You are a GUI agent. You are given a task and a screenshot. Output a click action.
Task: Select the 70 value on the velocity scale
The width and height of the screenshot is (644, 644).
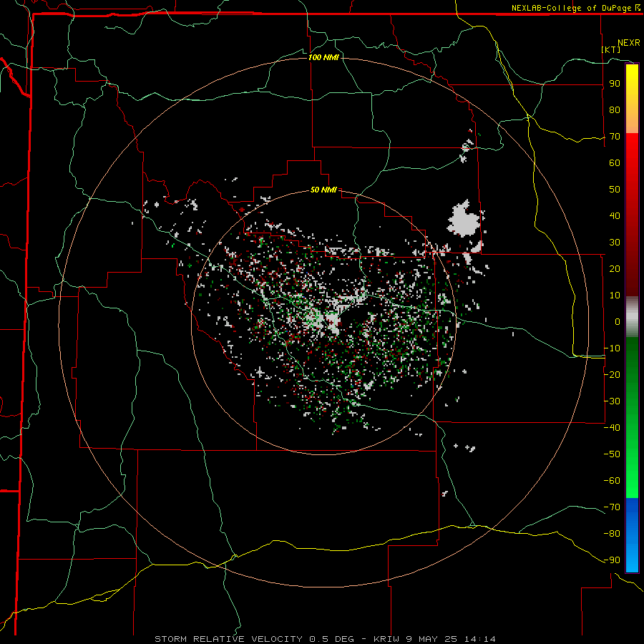pos(615,137)
